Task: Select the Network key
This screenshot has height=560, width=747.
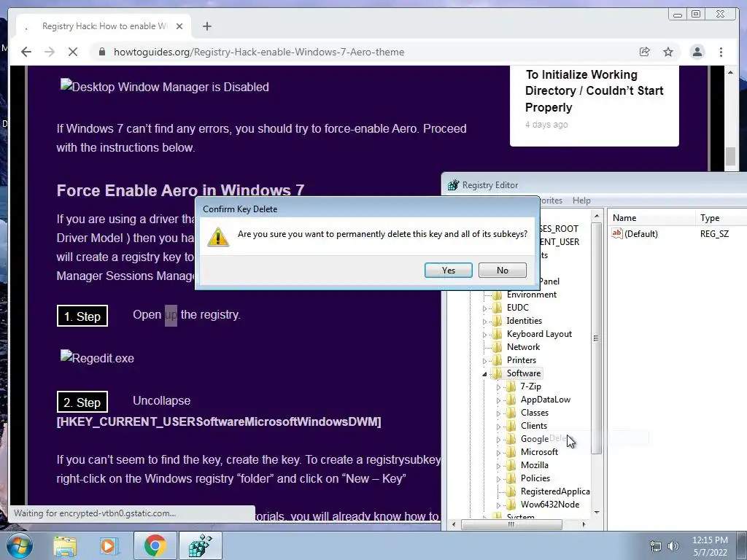Action: tap(523, 346)
